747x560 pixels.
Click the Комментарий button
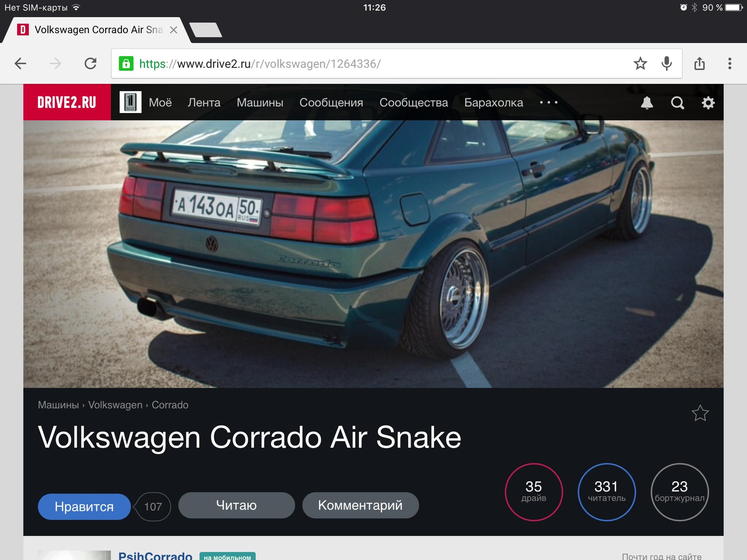pyautogui.click(x=360, y=505)
